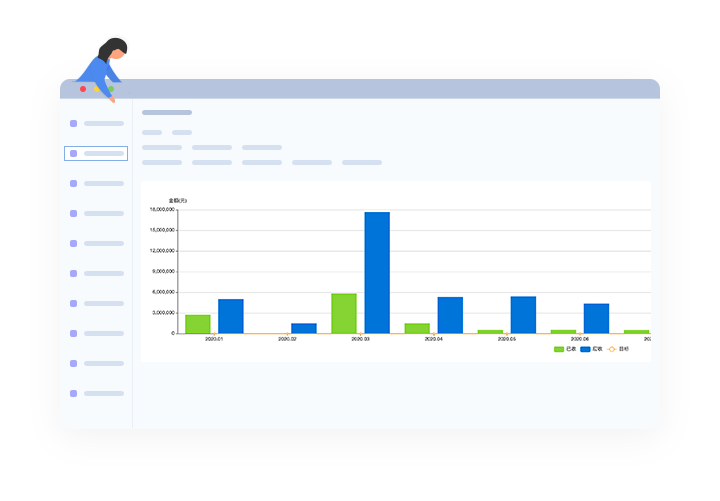
Task: Click the dark page title placeholder bar
Action: point(167,113)
